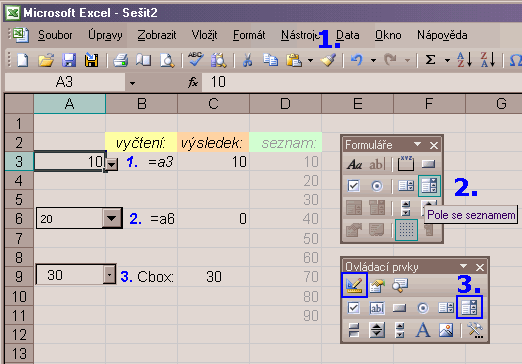Open More Controls hammer-and-wrench icon
Screen dimensions: 522x364
(x=475, y=330)
